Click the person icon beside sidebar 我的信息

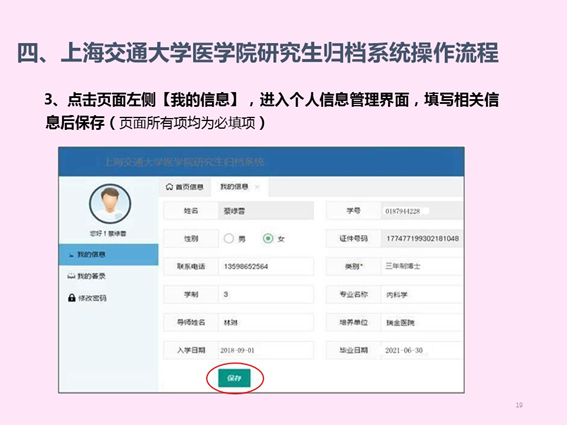click(x=71, y=255)
